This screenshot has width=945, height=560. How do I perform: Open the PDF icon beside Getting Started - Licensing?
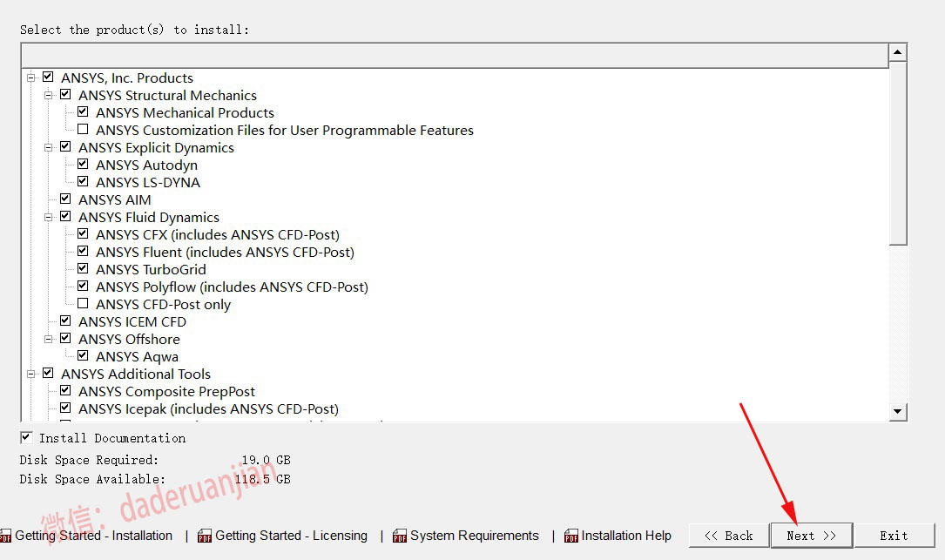205,536
